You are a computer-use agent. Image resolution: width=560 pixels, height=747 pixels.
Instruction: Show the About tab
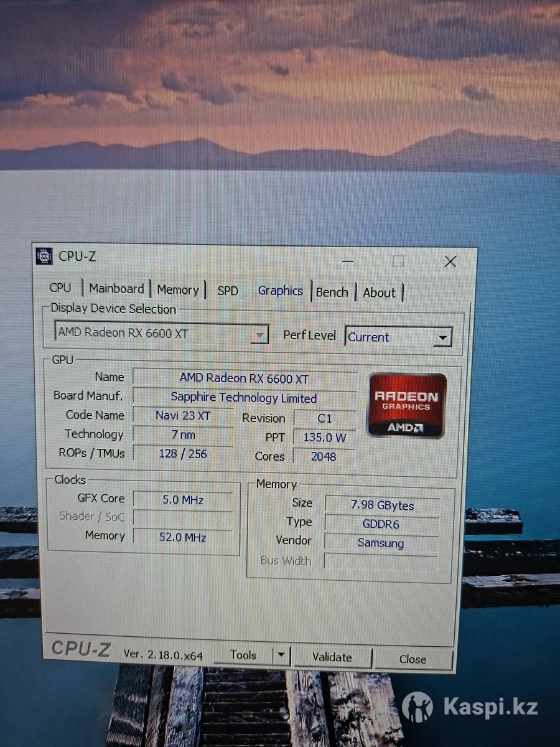379,293
